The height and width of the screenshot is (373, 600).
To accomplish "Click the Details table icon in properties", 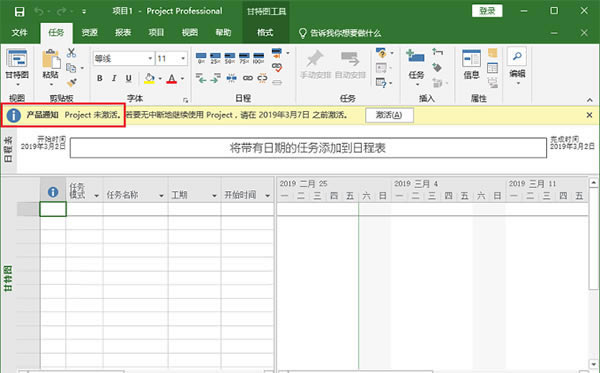I will click(x=492, y=68).
